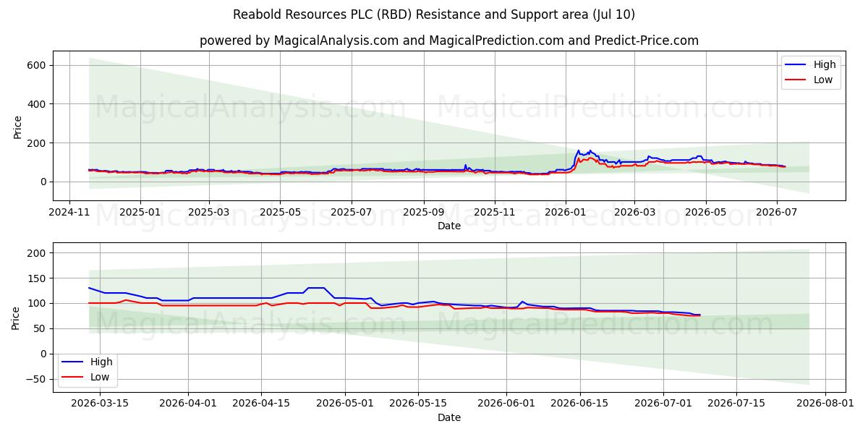Click the '200' price tick on top chart

38,143
